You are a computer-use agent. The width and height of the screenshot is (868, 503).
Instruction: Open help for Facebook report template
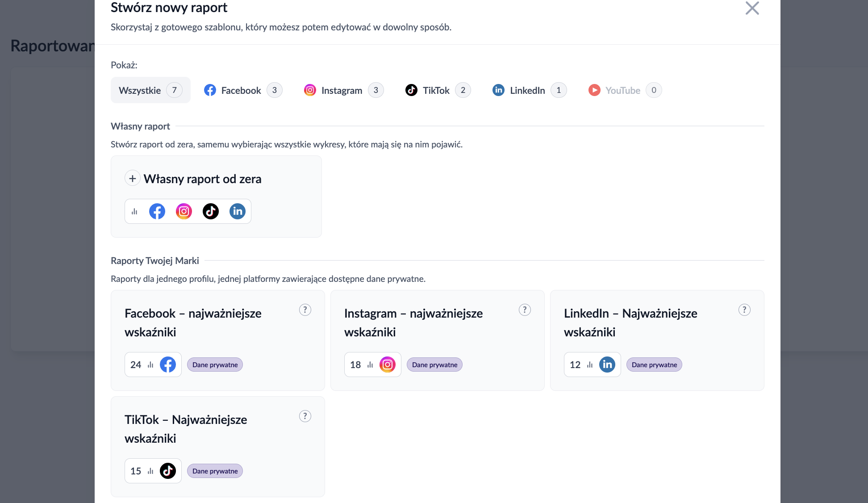[305, 310]
